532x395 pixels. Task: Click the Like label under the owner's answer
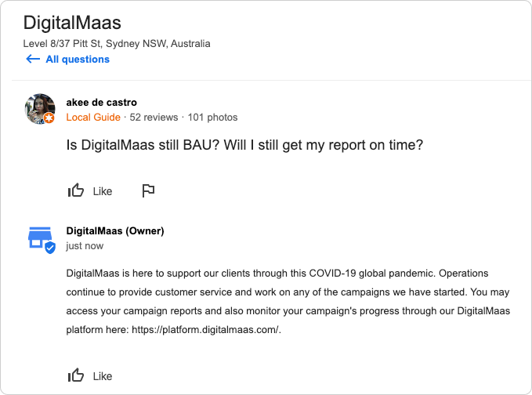click(103, 376)
